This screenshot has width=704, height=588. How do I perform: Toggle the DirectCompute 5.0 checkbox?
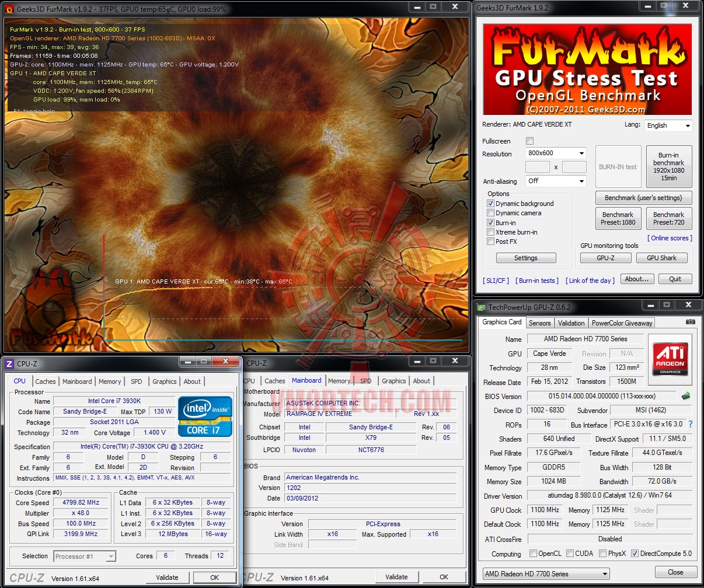click(635, 554)
